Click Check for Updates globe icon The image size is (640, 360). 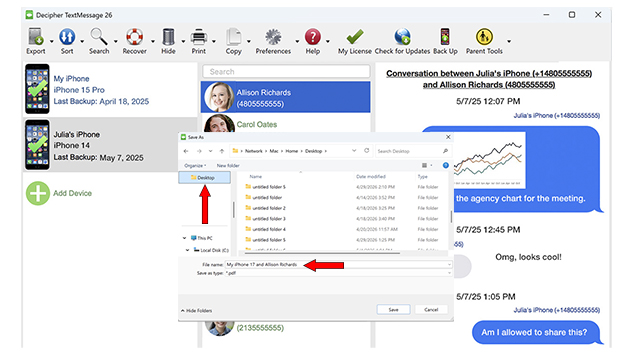[x=402, y=37]
